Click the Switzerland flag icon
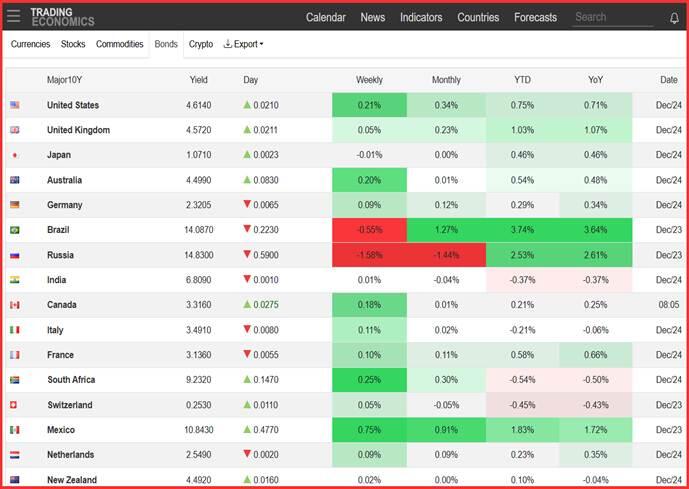Screen dimensions: 689x489 15,405
